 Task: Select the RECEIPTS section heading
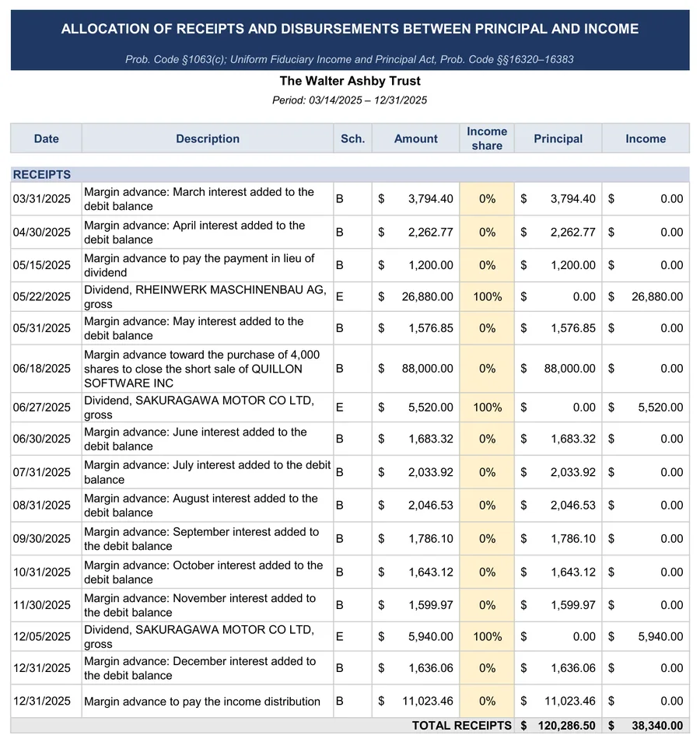tap(42, 174)
